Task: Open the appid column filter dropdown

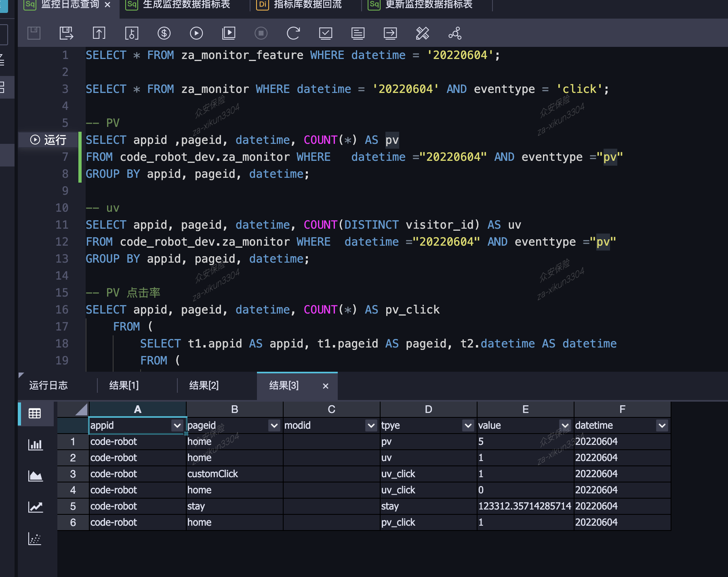Action: (177, 425)
